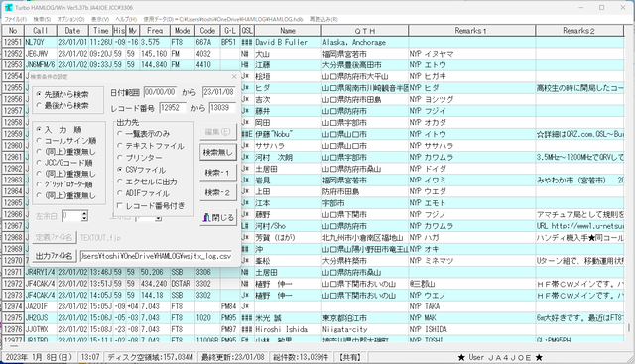Click status bar ディスク空領域:157,034M
This screenshot has height=364, width=635.
click(x=150, y=357)
